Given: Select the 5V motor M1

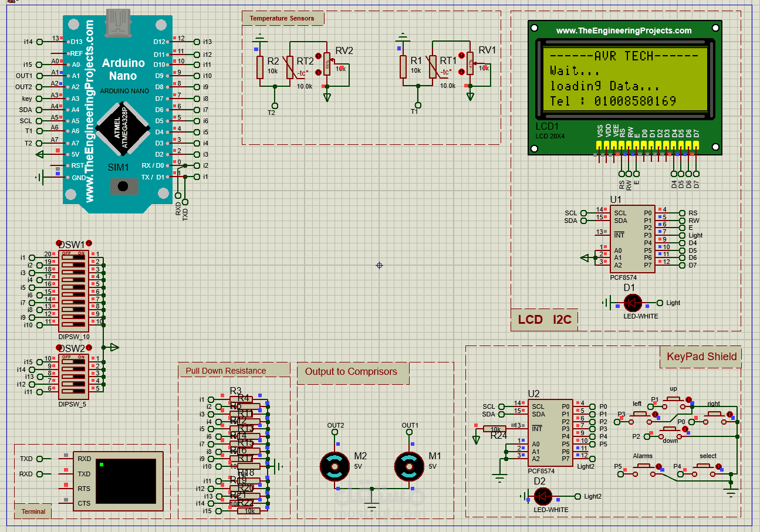Looking at the screenshot, I should [409, 466].
